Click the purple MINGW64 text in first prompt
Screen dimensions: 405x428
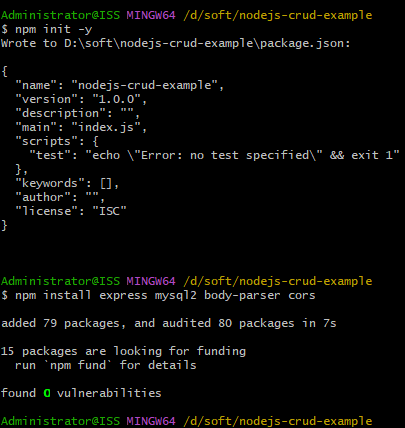coord(151,15)
